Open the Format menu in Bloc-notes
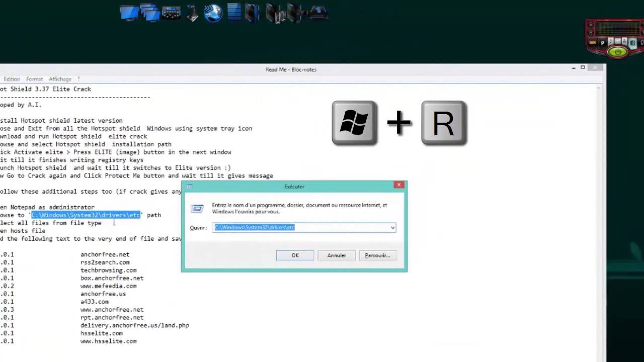644x362 pixels. pos(34,79)
